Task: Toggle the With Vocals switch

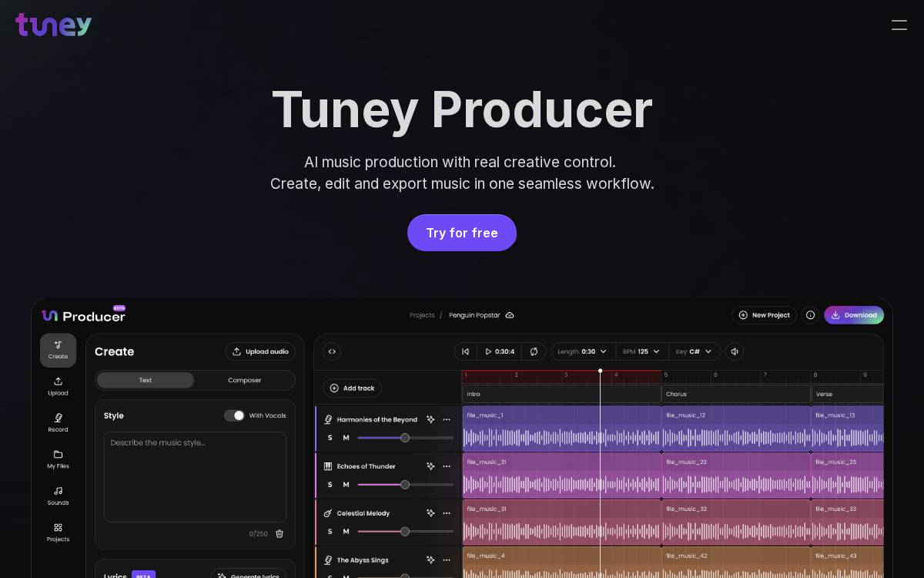Action: (x=234, y=415)
